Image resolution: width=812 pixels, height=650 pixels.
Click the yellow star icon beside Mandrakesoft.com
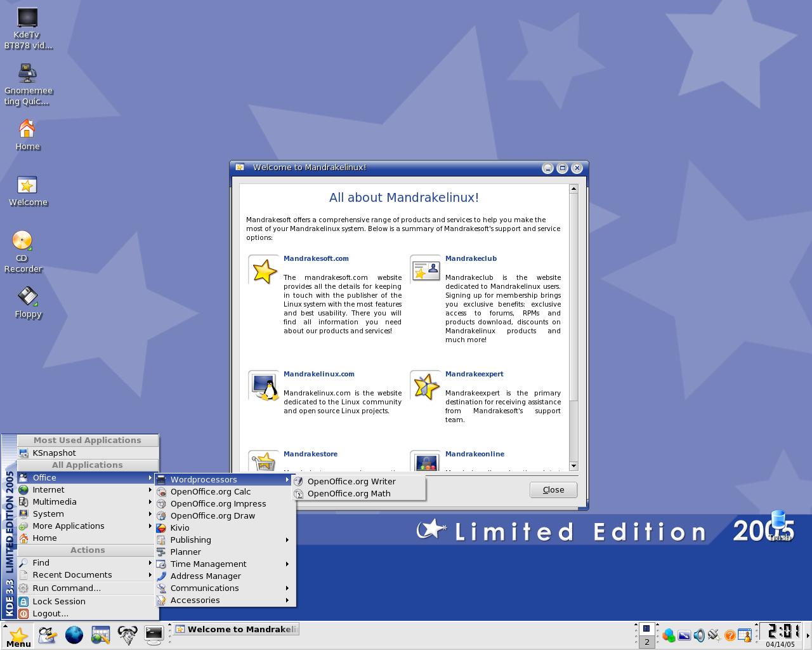(264, 270)
